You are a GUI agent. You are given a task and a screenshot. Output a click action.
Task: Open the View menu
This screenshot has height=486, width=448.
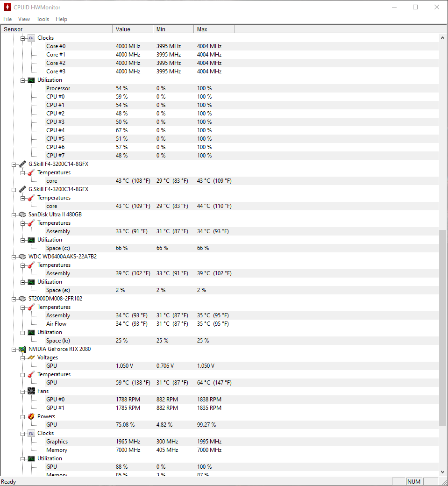coord(24,19)
